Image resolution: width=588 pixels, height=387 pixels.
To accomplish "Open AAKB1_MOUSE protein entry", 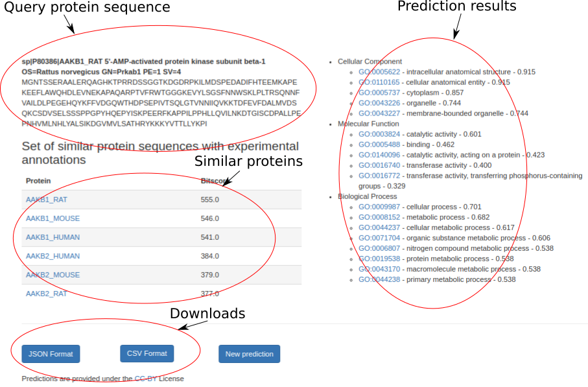I will (53, 218).
